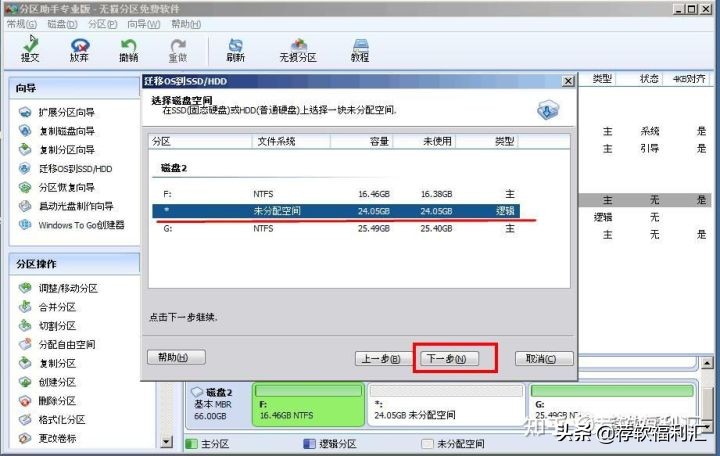
Task: Open 迁移OS到SSD/HDD wizard in sidebar
Action: coord(75,169)
